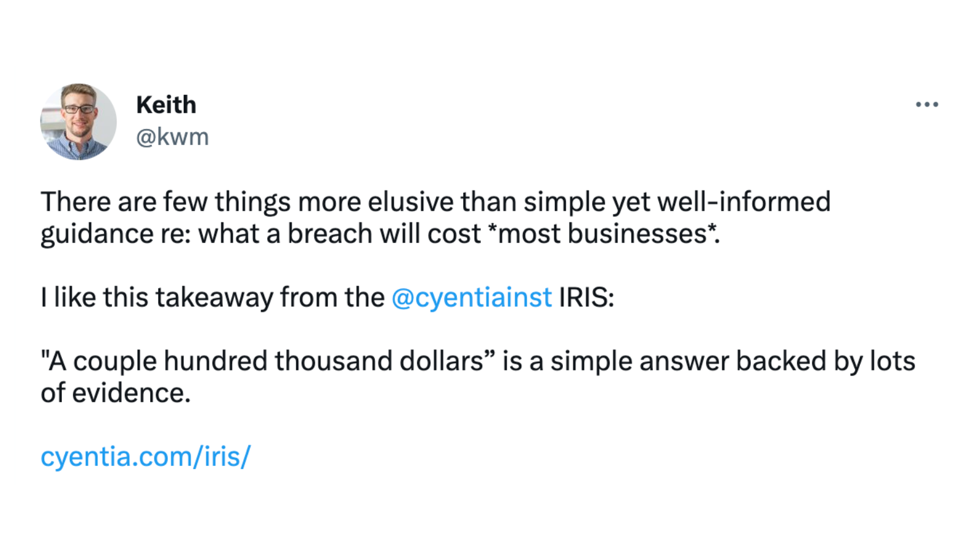Follow the cyentia.com/iris/ link
The image size is (980, 551).
click(x=146, y=457)
